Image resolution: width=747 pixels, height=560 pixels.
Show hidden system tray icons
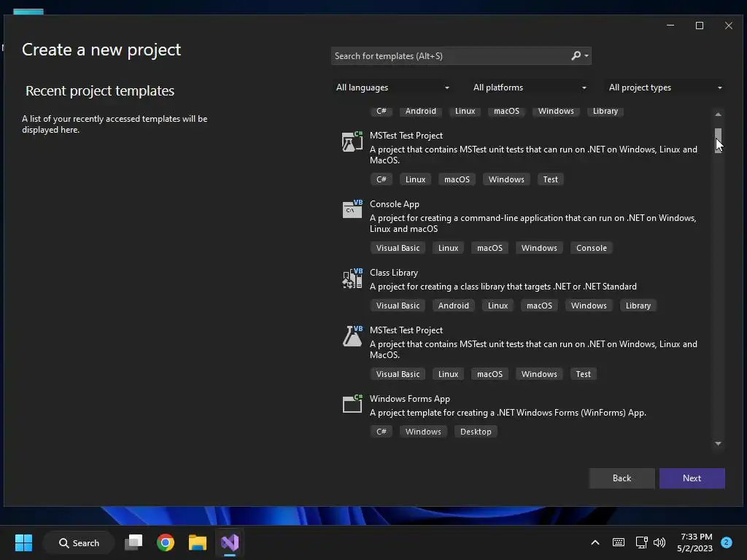[595, 542]
